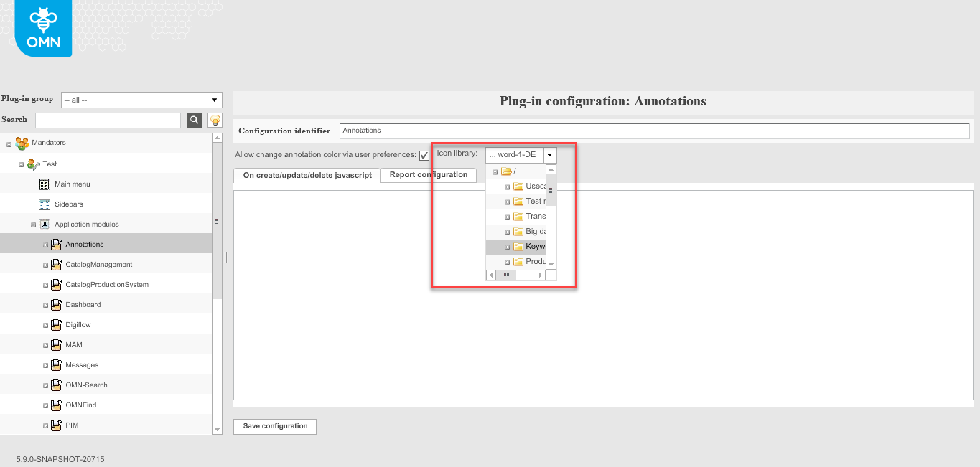Image resolution: width=980 pixels, height=467 pixels.
Task: Open the Icon library dropdown arrow
Action: pos(549,154)
